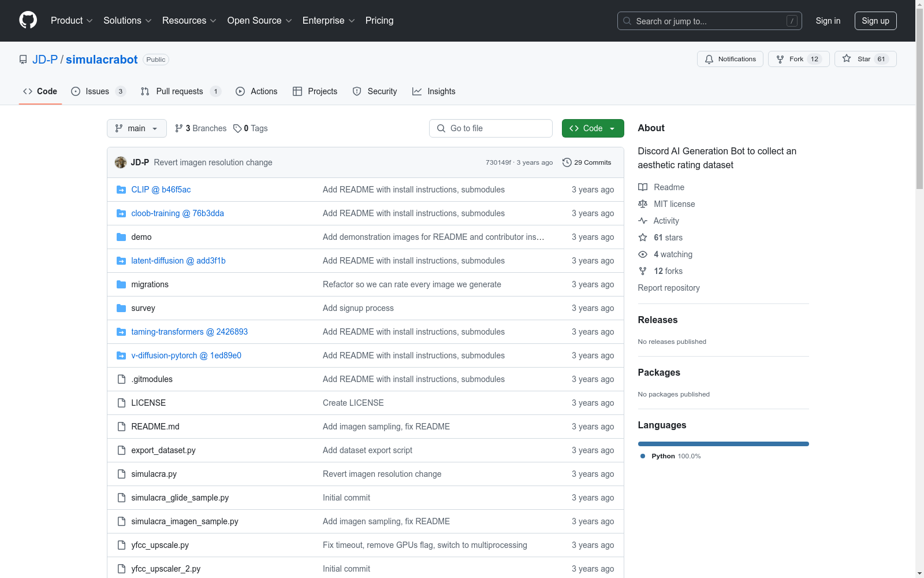Open the simulacra_glide_sample.py file

pyautogui.click(x=180, y=498)
